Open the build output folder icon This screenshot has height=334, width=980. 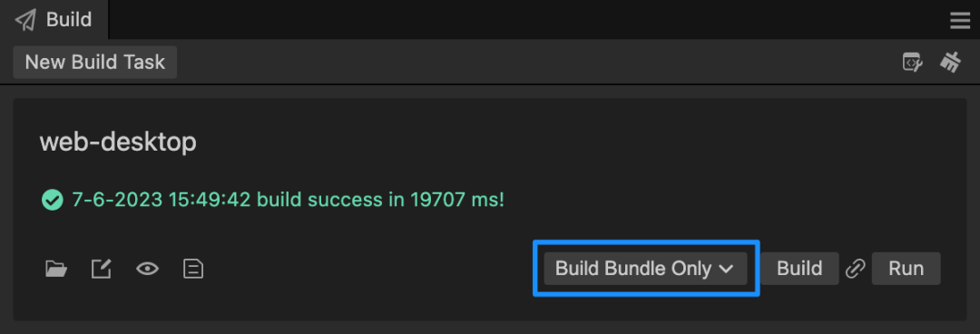point(56,269)
